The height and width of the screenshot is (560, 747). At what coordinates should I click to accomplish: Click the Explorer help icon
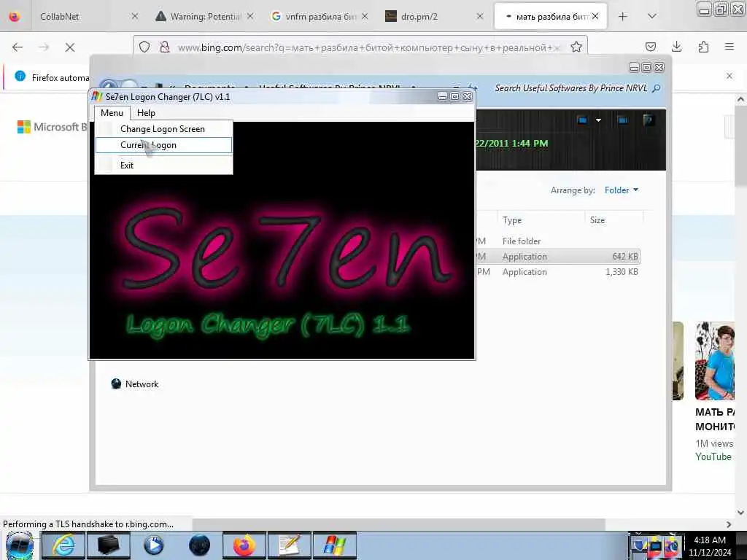coord(648,120)
